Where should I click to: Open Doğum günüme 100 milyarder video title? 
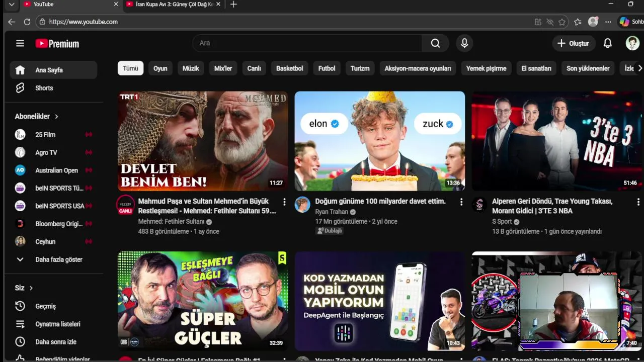tap(380, 201)
